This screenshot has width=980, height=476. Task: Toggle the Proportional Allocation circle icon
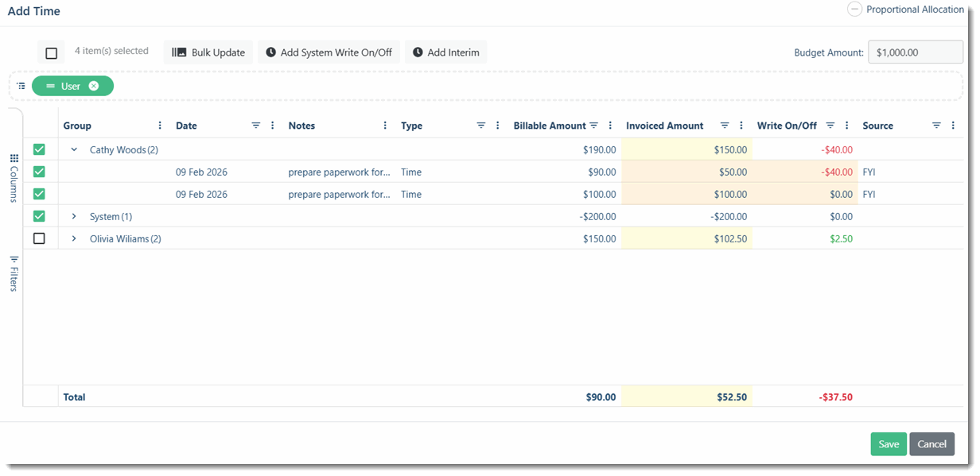click(x=854, y=10)
